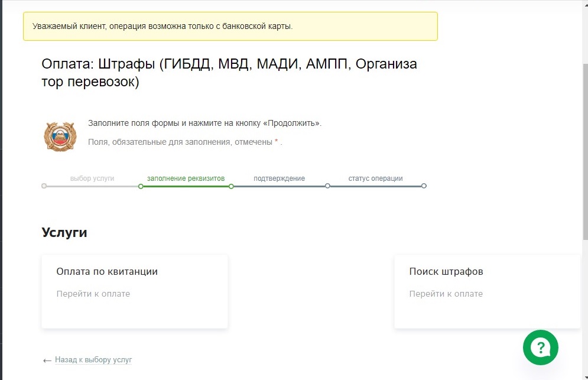The image size is (588, 380).
Task: Click the green dot starting «подтверждение» segment
Action: point(231,186)
